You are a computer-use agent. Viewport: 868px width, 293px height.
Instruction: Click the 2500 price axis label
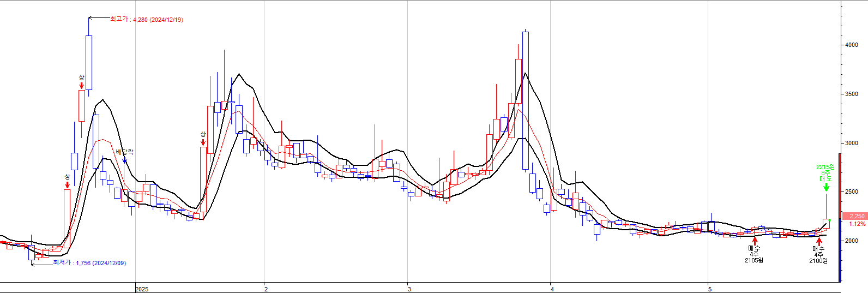851,192
